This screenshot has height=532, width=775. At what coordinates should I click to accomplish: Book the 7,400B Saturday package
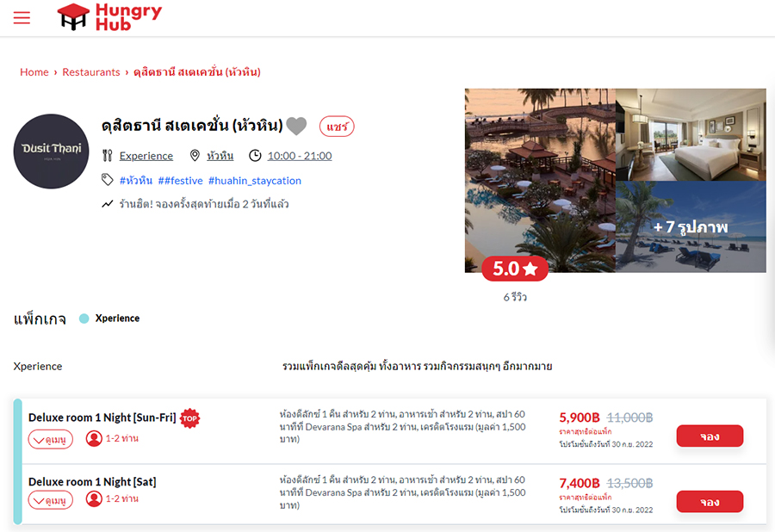coord(710,501)
